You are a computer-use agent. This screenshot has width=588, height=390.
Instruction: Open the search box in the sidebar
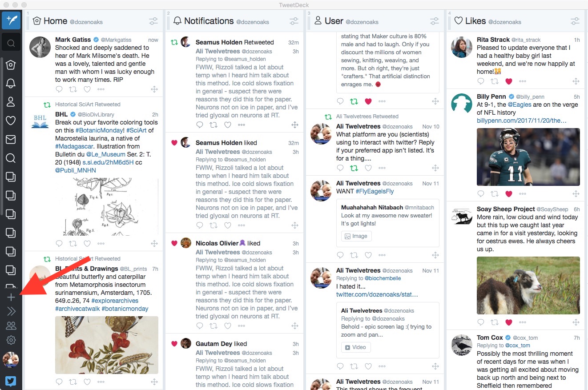click(11, 43)
